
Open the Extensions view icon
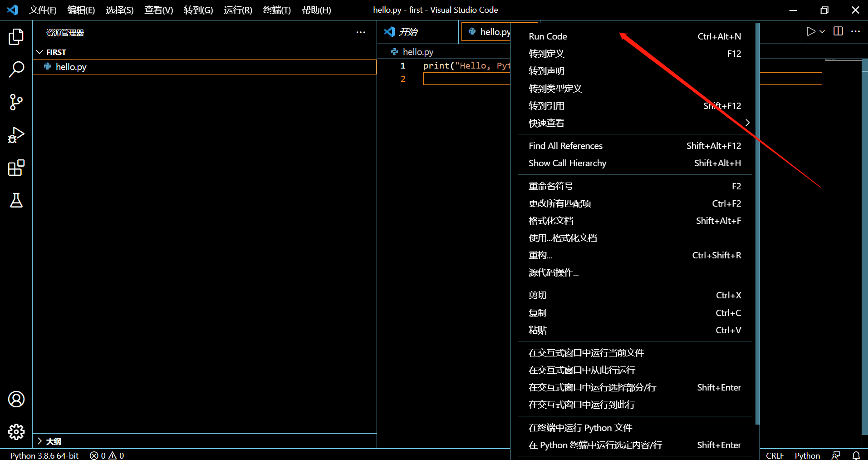[16, 168]
